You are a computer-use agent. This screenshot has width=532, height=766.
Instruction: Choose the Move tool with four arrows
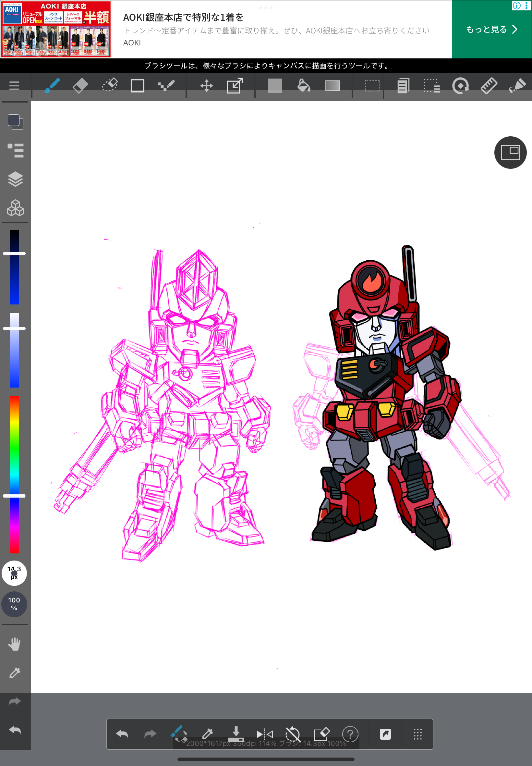click(206, 86)
